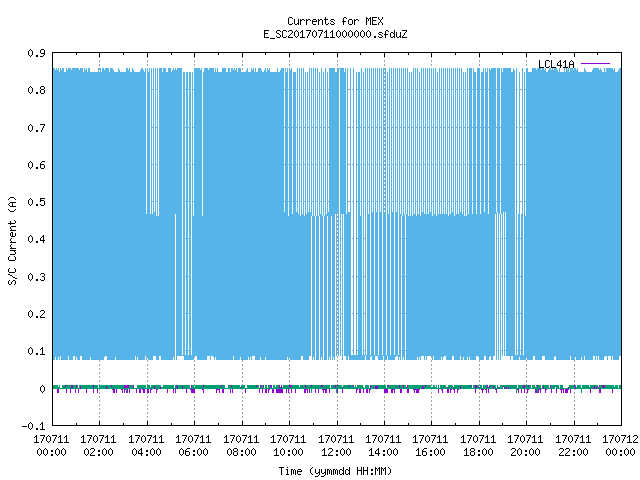
Task: Click the 0.4 y-axis tick label
Action: 36,239
